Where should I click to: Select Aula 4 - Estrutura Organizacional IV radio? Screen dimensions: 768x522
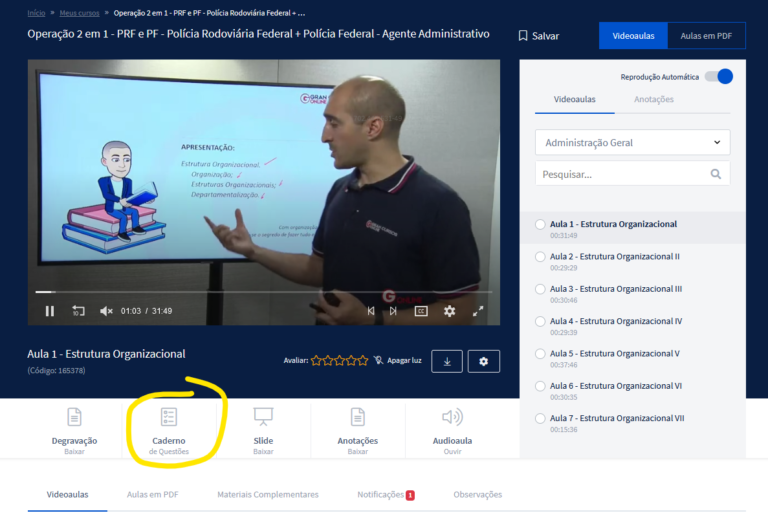point(540,321)
